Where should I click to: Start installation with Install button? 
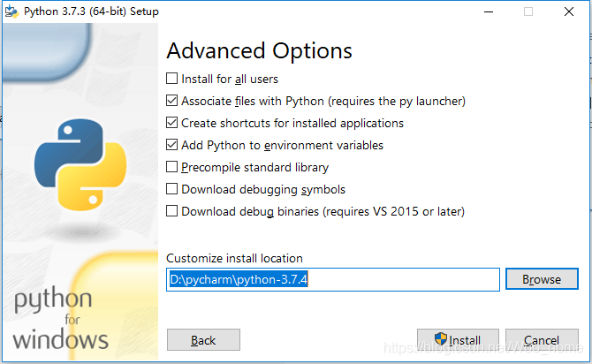(458, 340)
